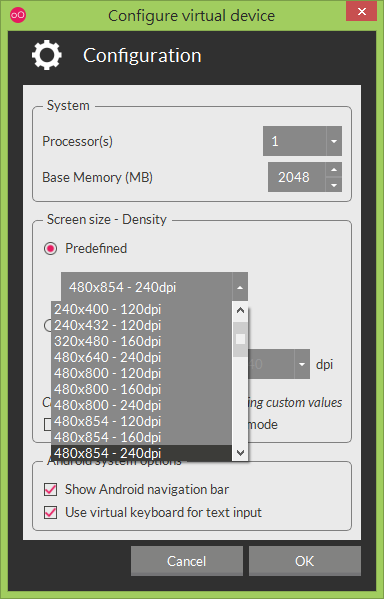Screen dimensions: 385x599
Task: Open the dpi dropdown arrow
Action: [x=302, y=364]
